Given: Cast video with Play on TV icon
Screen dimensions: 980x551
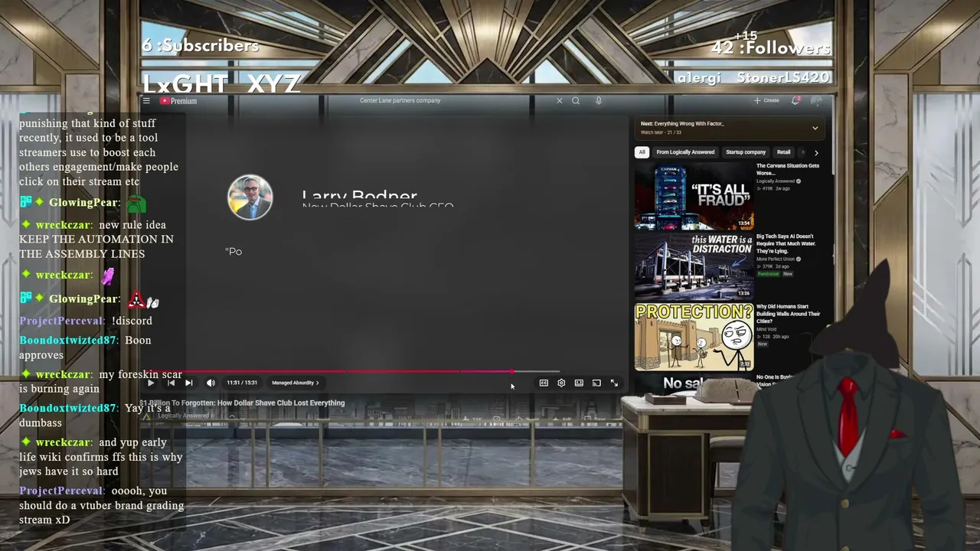Looking at the screenshot, I should pos(596,383).
